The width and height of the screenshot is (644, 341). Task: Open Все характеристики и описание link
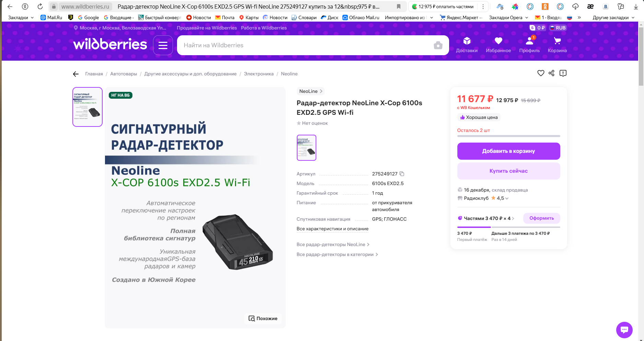coord(332,229)
